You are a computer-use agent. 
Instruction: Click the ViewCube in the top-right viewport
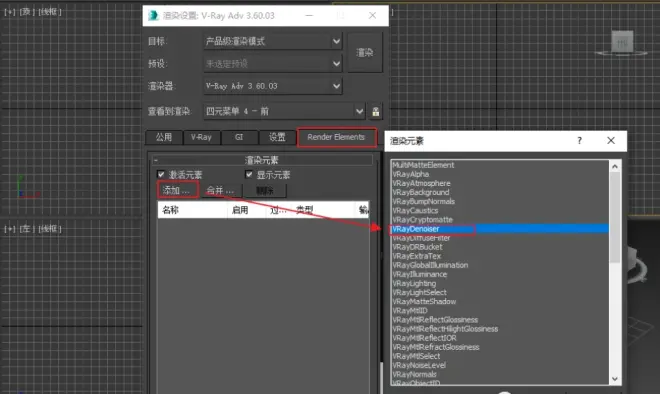[622, 43]
